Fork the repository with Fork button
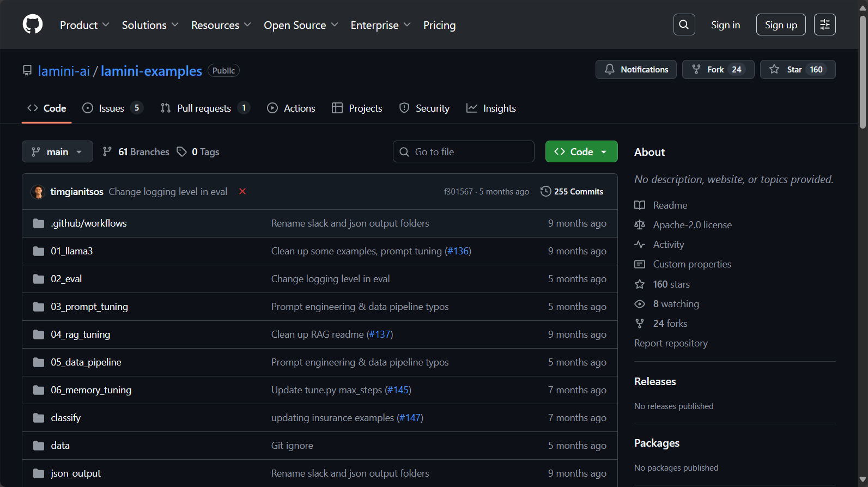This screenshot has height=487, width=868. [718, 69]
